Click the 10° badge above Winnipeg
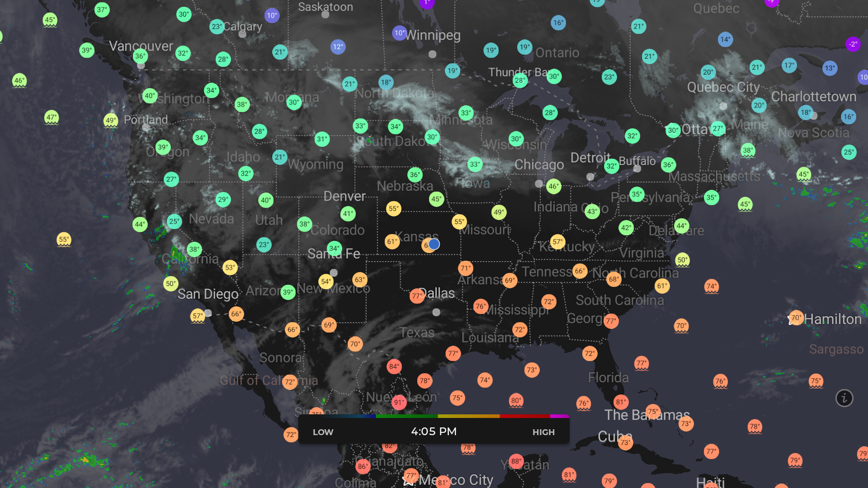Image resolution: width=868 pixels, height=488 pixels. click(399, 33)
